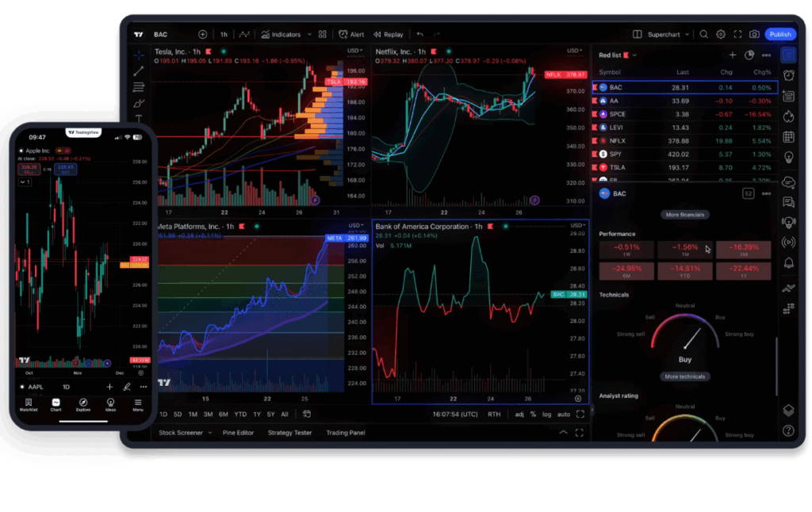Click the TradingView logo in top bar
The height and width of the screenshot is (512, 812).
point(138,35)
